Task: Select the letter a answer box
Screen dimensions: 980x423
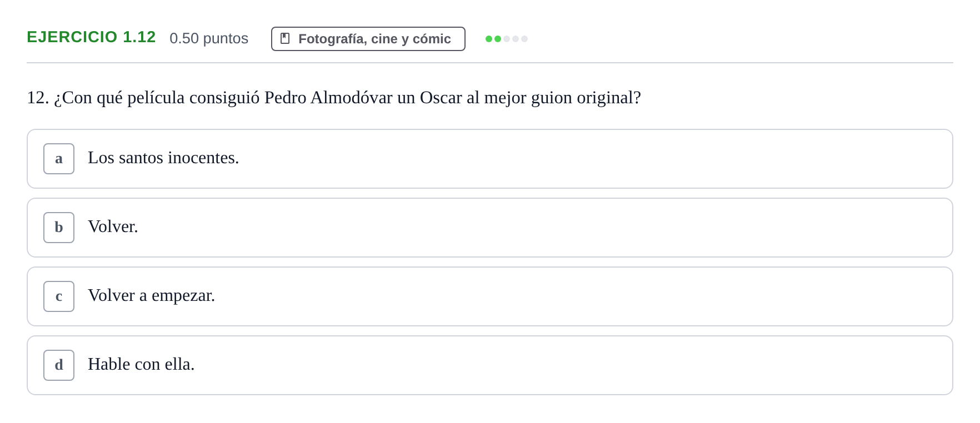Action: click(59, 159)
